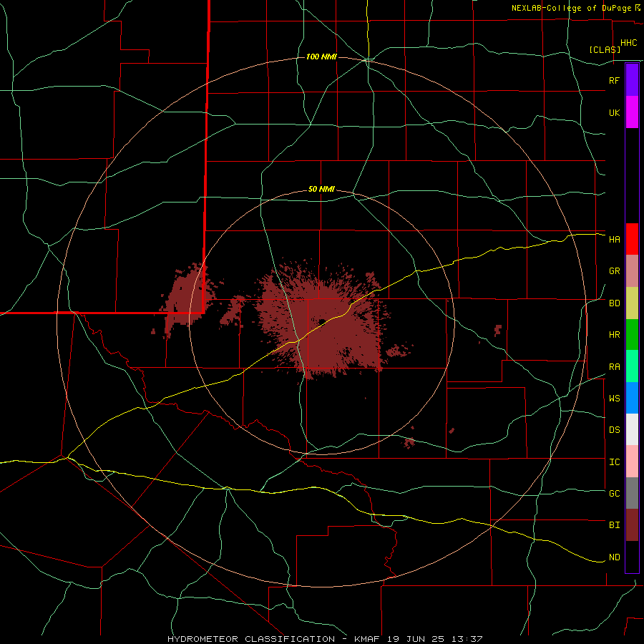
Task: Click the "KMAF" radar site identifier
Action: [367, 639]
